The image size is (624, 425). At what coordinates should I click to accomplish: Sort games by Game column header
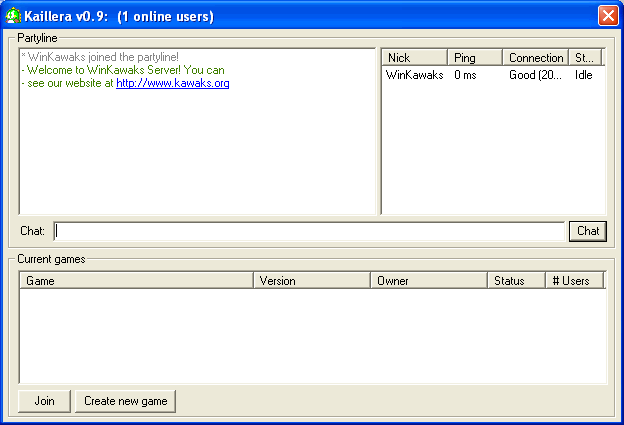(x=136, y=281)
